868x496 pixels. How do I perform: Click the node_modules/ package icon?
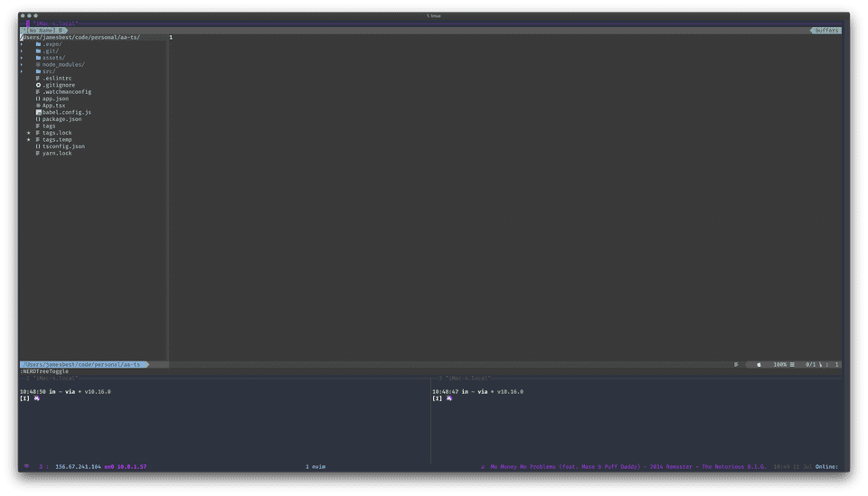click(38, 65)
